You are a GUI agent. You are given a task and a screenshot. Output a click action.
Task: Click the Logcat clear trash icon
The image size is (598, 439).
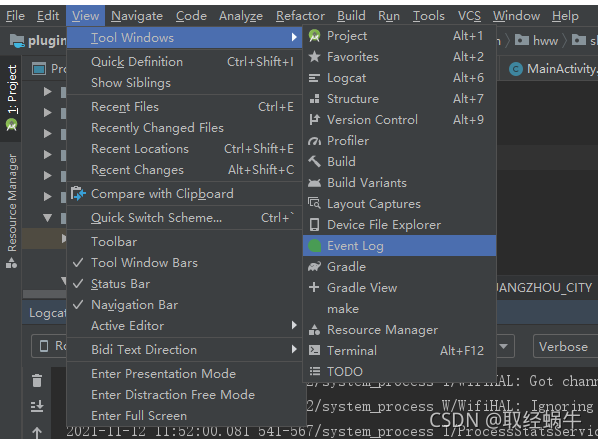[x=37, y=380]
